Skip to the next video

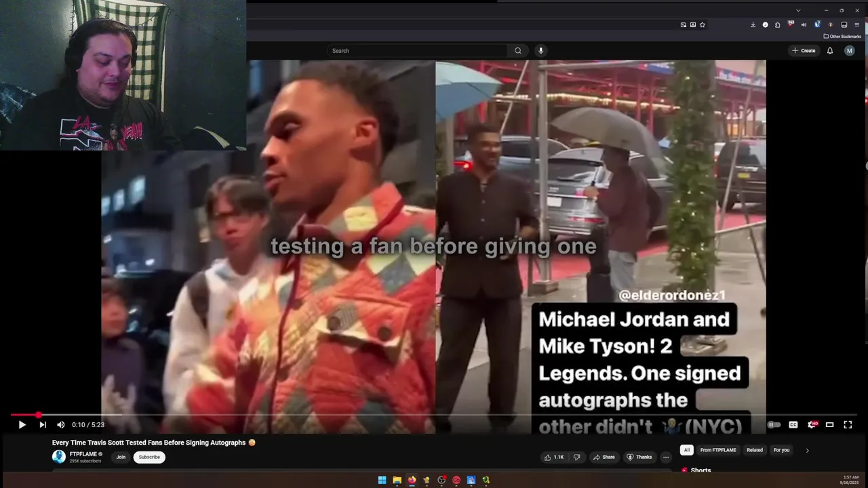(x=43, y=425)
